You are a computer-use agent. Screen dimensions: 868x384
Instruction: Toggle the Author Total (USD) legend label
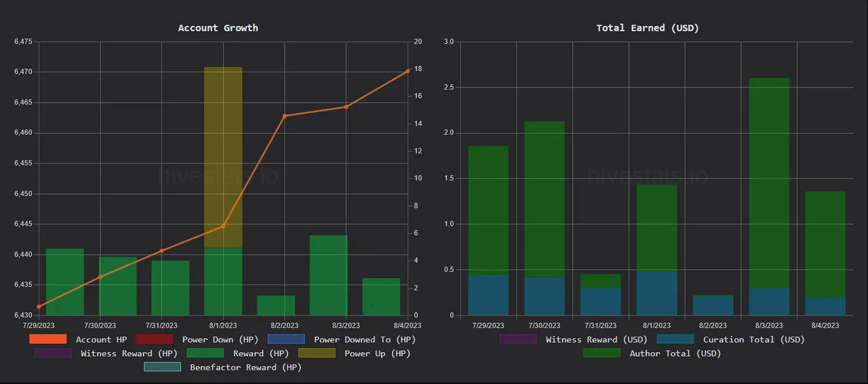click(x=675, y=353)
